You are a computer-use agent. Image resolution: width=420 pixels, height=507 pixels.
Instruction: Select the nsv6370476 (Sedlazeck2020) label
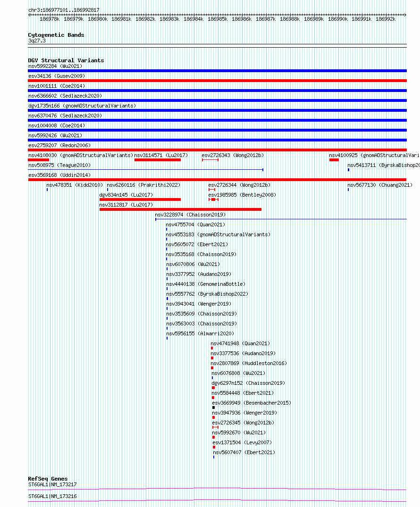(x=65, y=116)
